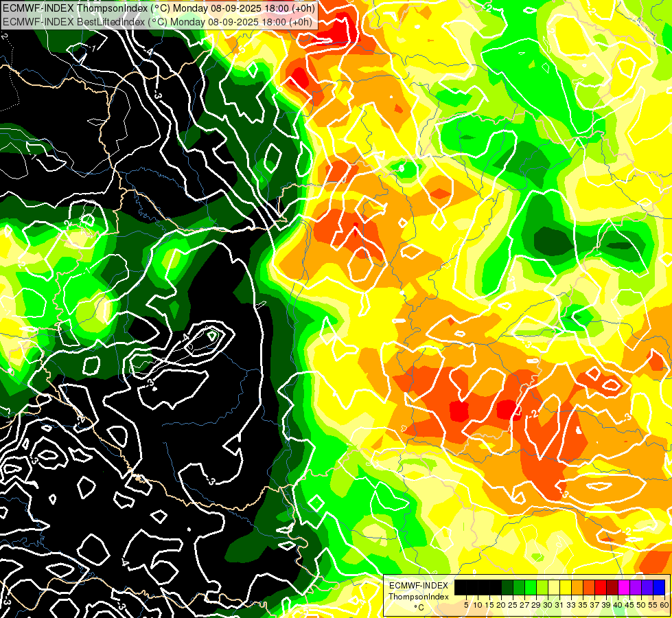The width and height of the screenshot is (672, 618).
Task: Click the legend tick value '45'
Action: point(630,605)
